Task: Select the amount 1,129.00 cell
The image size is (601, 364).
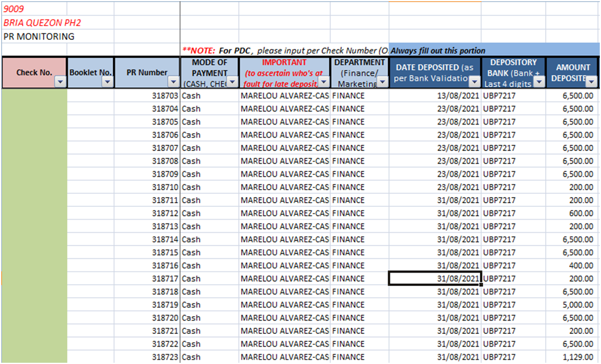Action: [x=572, y=357]
